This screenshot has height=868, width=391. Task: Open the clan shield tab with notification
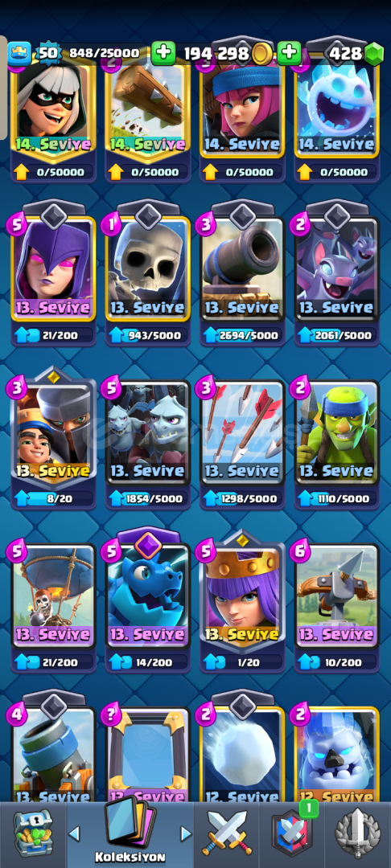coord(292,832)
